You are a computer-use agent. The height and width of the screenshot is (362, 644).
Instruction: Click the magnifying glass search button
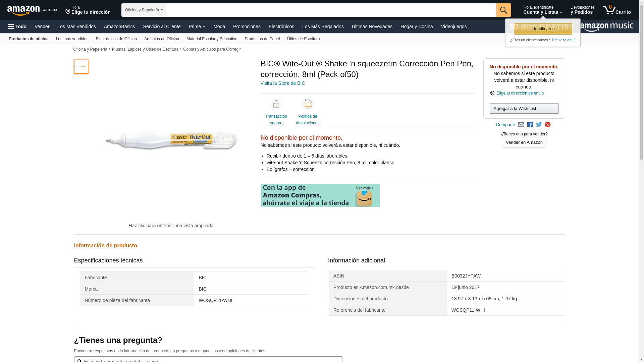[503, 10]
